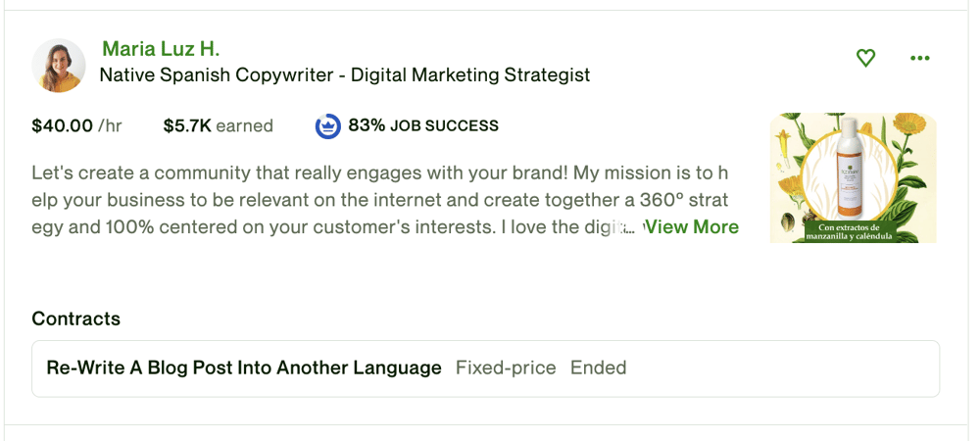Click the blue crown badge icon
The height and width of the screenshot is (441, 980).
[327, 125]
